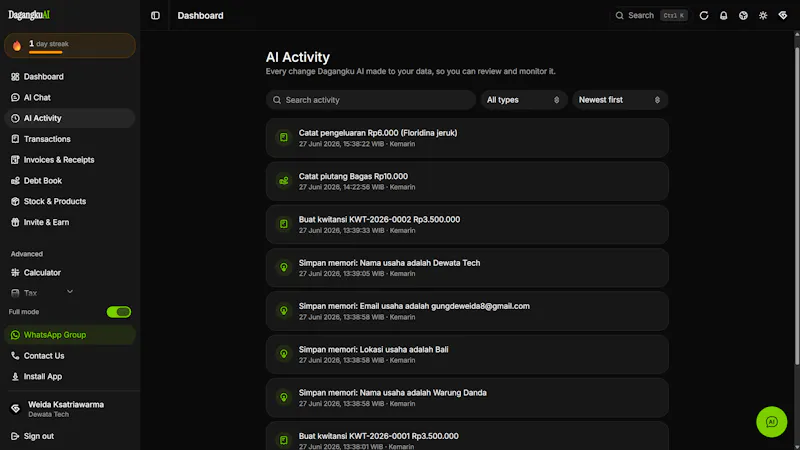Open the Newest first sort dropdown
Image resolution: width=800 pixels, height=450 pixels.
pos(620,100)
